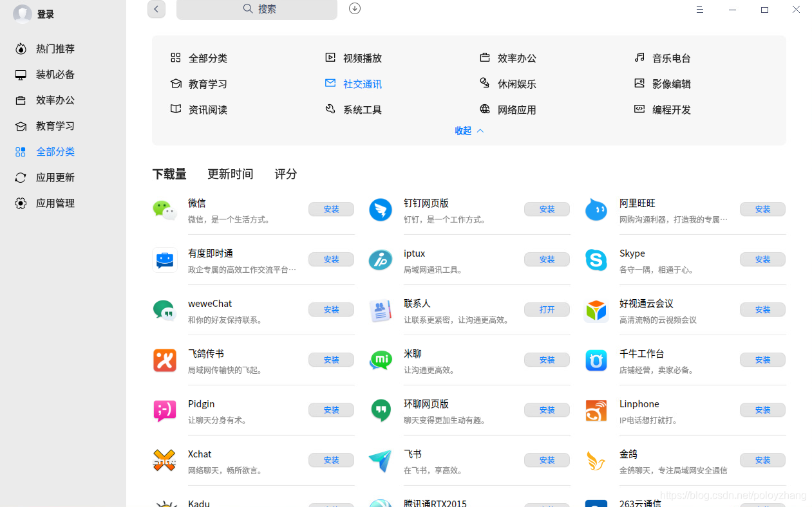Click the user avatar next to 登录
Screen dimensions: 812x507
click(x=23, y=14)
